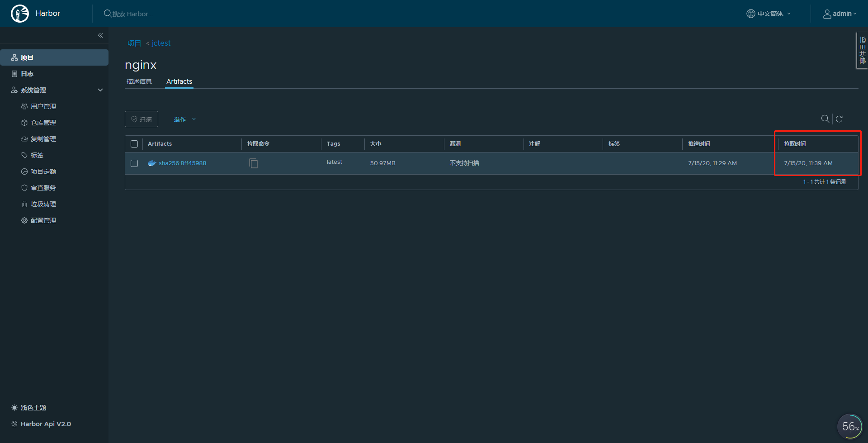Click the Harbor logo icon
868x443 pixels.
click(20, 14)
